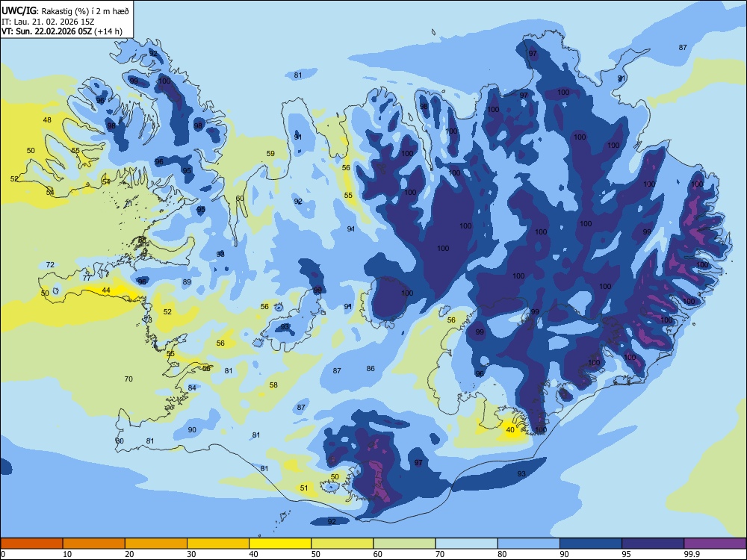Image resolution: width=747 pixels, height=560 pixels.
Task: Pick the 20–30 legend color segment
Action: [x=156, y=544]
